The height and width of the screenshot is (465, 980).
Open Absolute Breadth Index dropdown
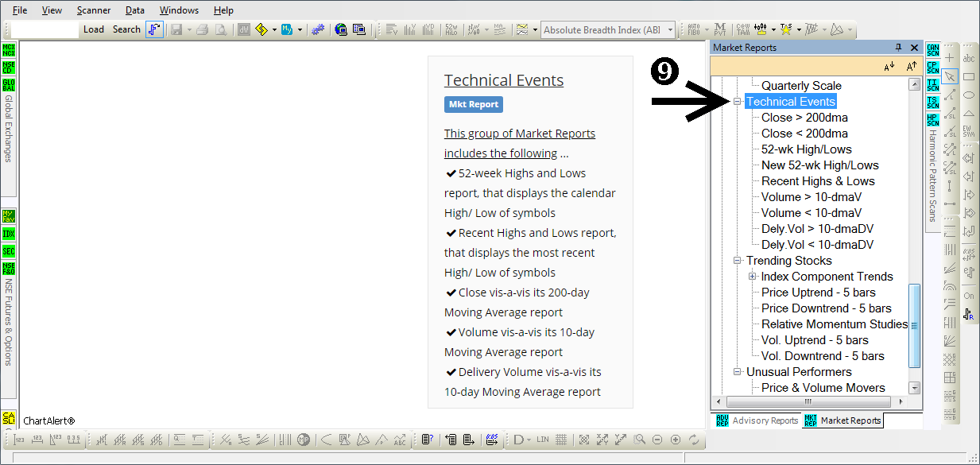coord(671,30)
